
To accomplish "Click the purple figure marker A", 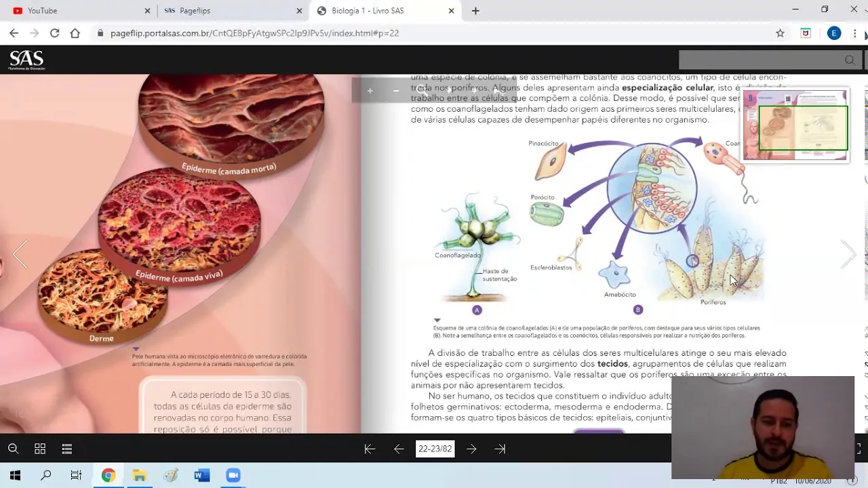I will click(477, 310).
